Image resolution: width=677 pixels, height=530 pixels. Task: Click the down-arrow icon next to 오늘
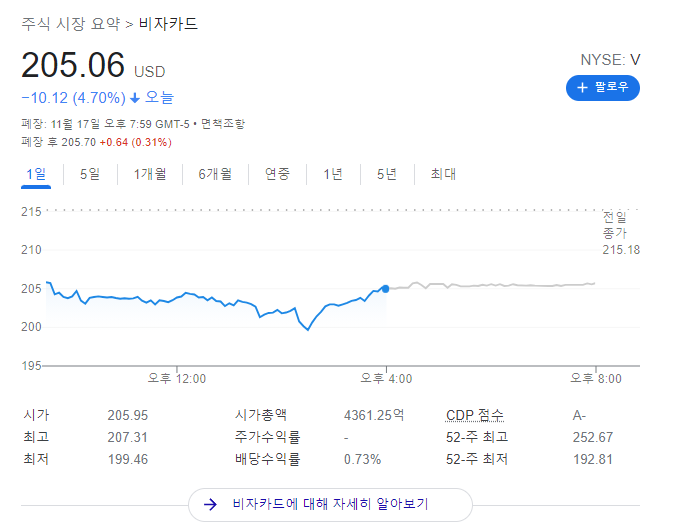coord(135,98)
